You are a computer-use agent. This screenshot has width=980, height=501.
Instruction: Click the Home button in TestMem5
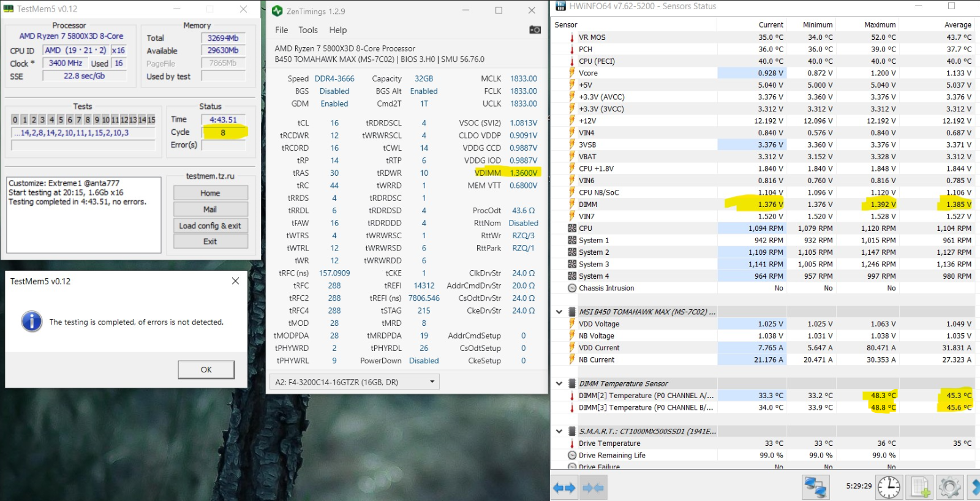click(210, 193)
